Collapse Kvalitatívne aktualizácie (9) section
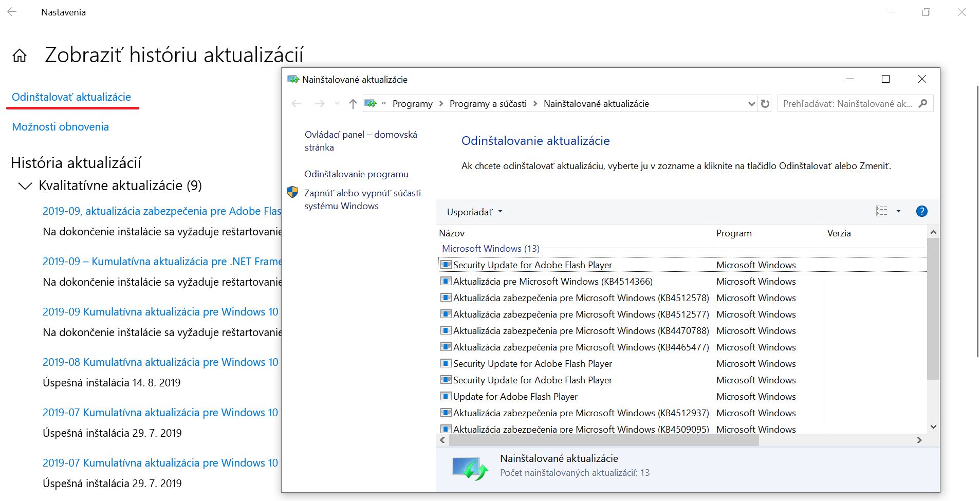Image resolution: width=980 pixels, height=501 pixels. tap(25, 186)
